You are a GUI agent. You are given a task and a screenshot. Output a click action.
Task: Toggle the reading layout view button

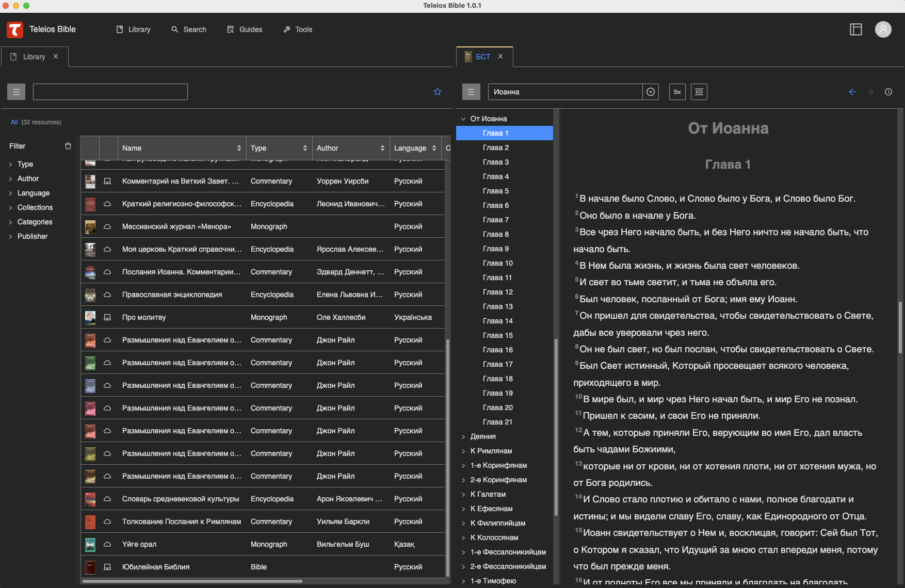699,92
